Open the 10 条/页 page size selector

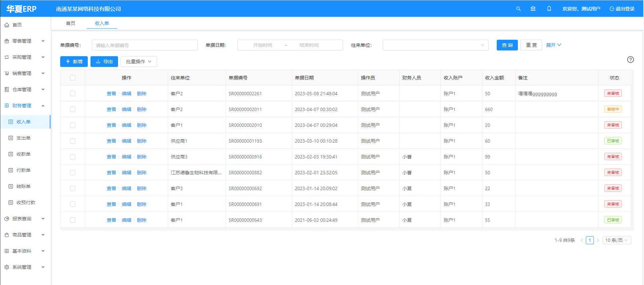tap(616, 240)
